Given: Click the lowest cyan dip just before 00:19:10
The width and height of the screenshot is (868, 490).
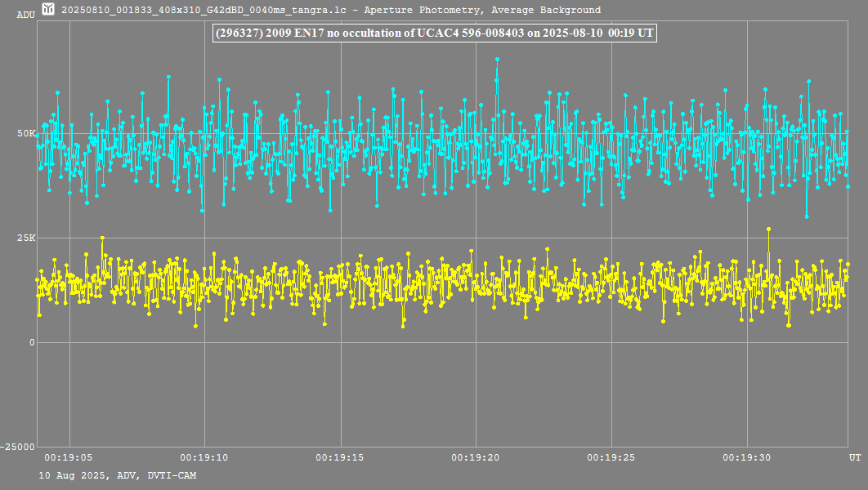Looking at the screenshot, I should pos(202,210).
